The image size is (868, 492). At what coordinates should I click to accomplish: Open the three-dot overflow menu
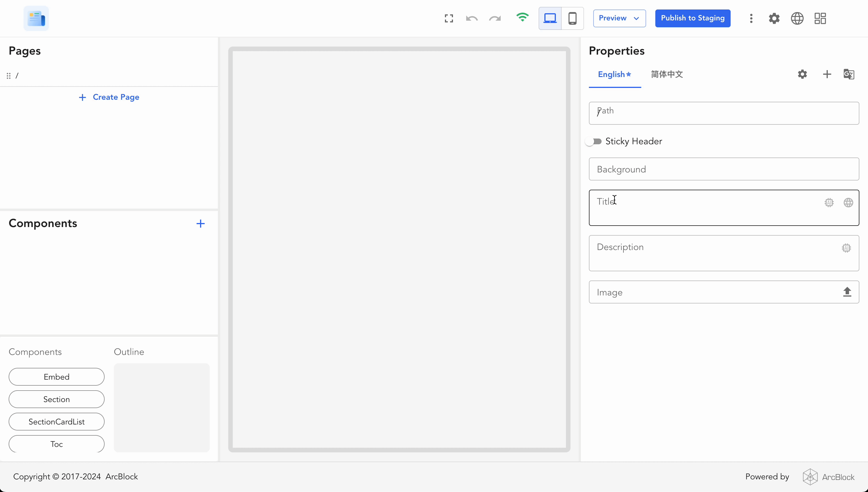click(x=751, y=18)
